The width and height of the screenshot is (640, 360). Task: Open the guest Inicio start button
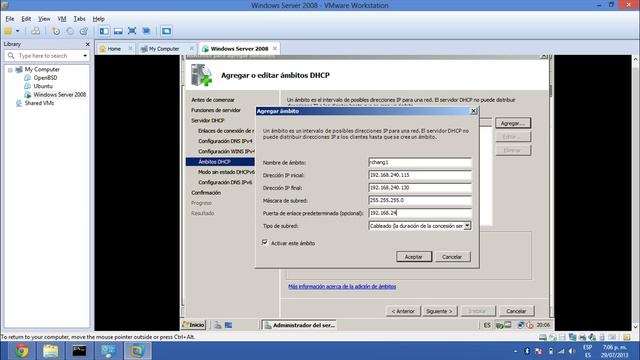(x=193, y=325)
